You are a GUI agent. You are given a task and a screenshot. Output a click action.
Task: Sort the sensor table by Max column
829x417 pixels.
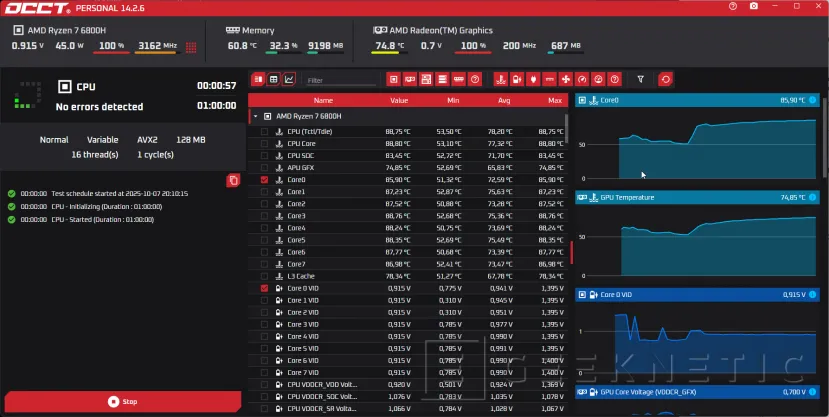click(x=555, y=100)
